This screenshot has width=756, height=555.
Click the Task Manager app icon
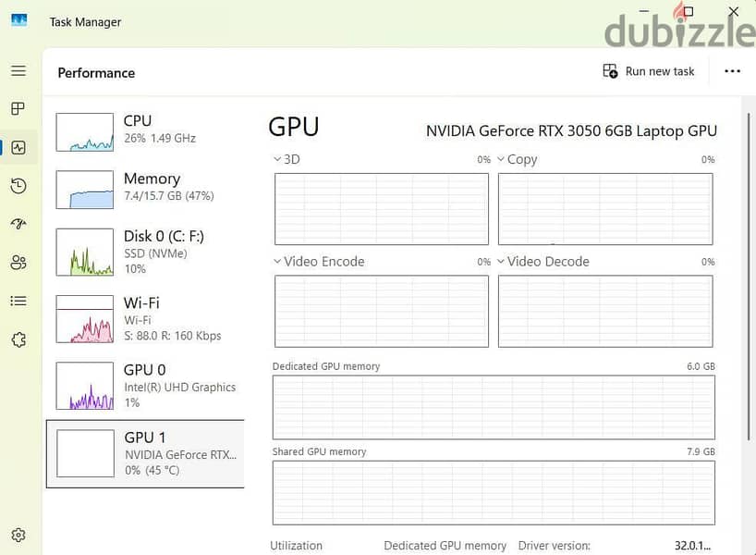[x=18, y=20]
